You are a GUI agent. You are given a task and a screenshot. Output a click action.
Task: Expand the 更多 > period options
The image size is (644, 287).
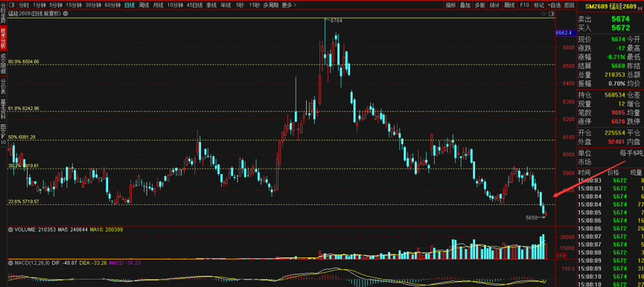click(290, 5)
